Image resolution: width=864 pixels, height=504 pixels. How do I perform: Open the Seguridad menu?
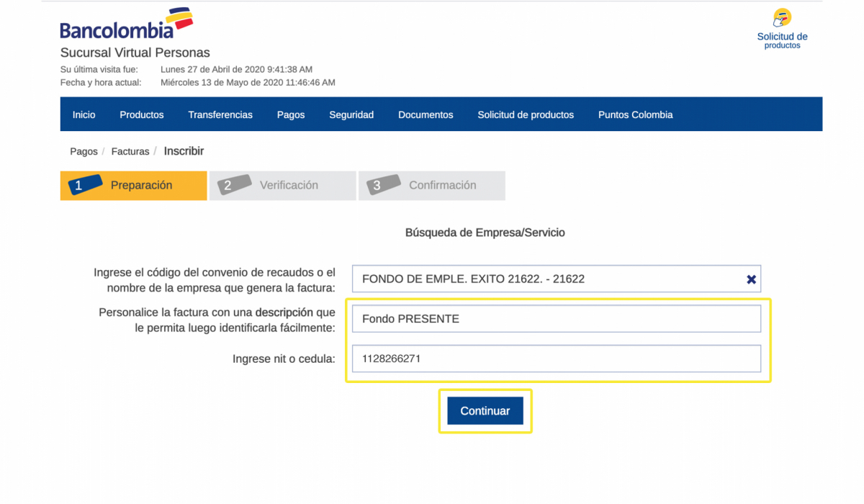click(x=351, y=114)
